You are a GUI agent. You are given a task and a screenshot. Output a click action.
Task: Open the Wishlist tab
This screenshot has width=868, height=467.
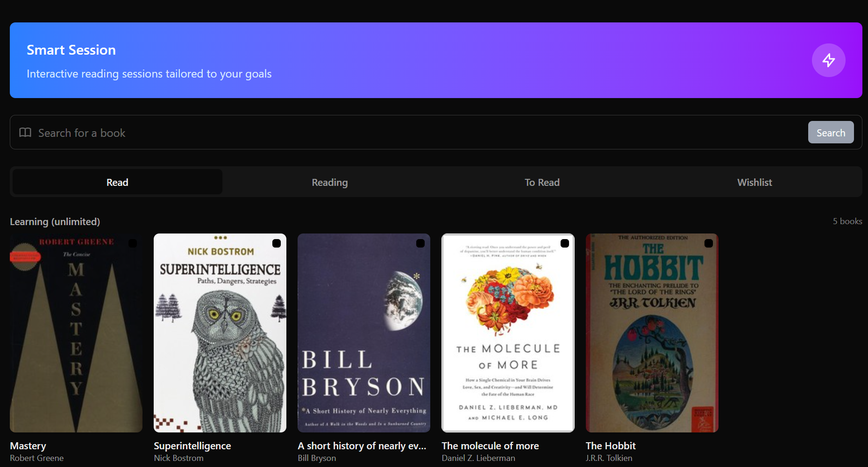[x=754, y=182]
